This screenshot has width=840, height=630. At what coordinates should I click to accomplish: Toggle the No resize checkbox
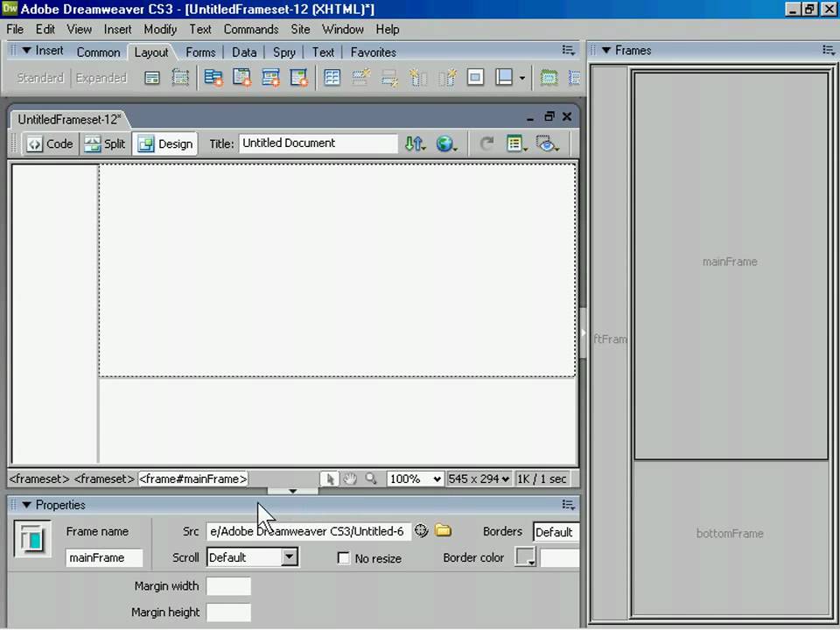pyautogui.click(x=343, y=558)
